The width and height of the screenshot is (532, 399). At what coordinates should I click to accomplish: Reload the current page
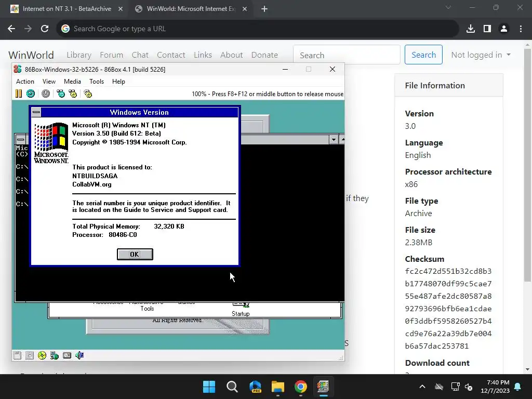pyautogui.click(x=45, y=29)
